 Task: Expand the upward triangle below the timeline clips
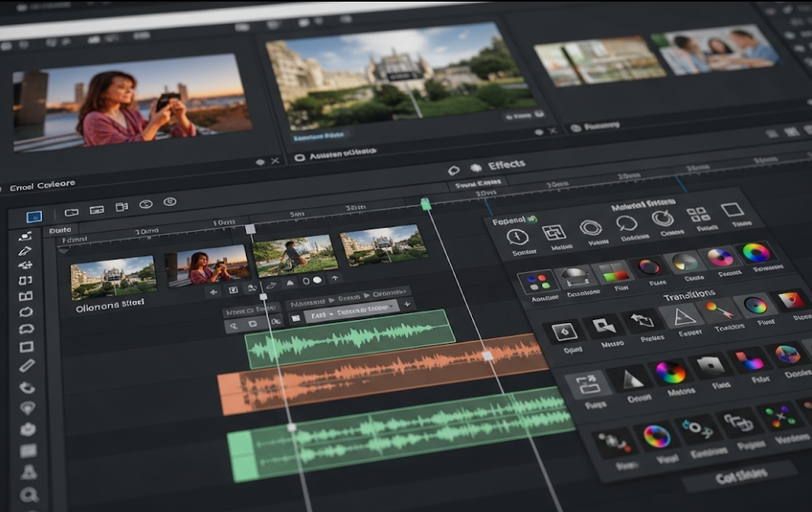[290, 284]
